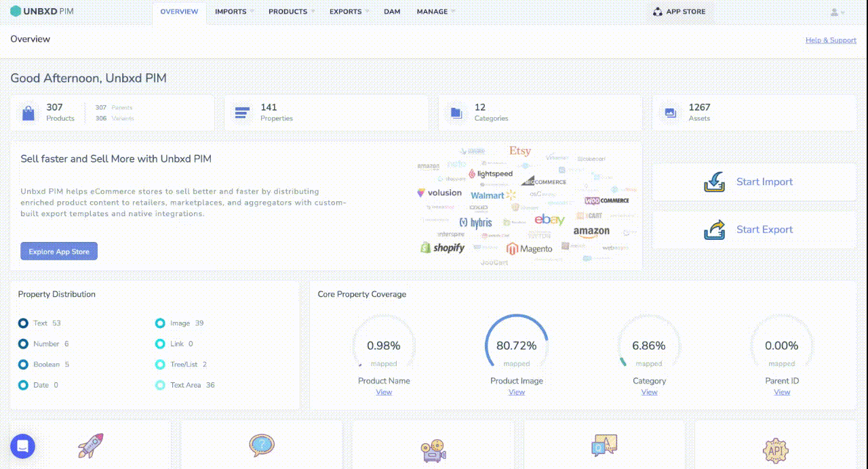This screenshot has height=469, width=868.
Task: View Product Name coverage details
Action: coord(384,392)
